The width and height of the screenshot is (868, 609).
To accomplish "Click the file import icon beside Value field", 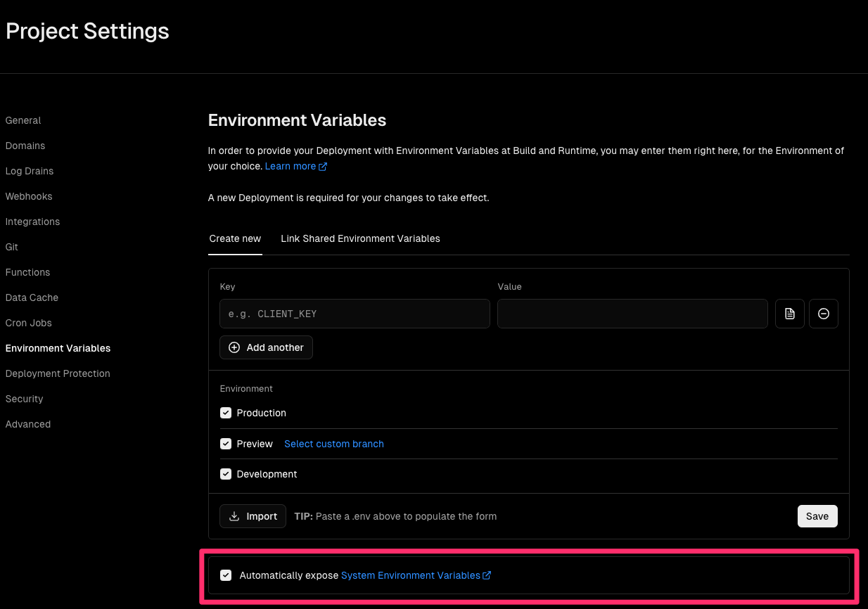I will coord(789,314).
